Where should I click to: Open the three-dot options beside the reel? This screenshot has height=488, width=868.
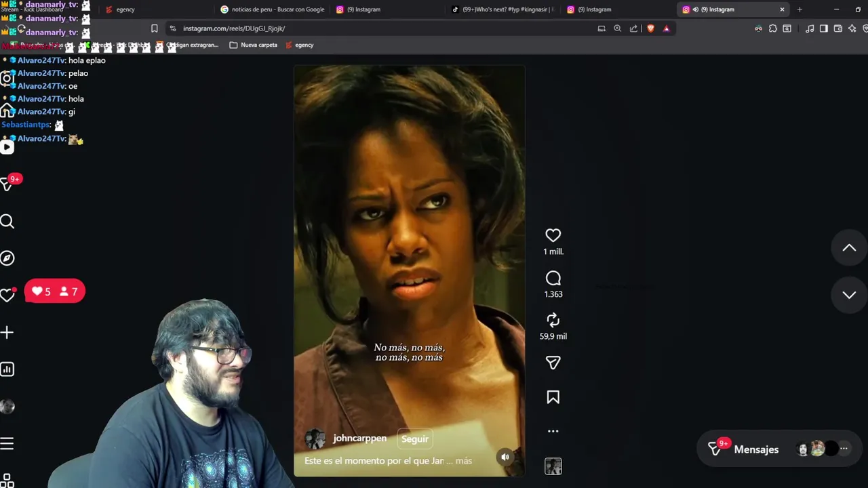[553, 431]
